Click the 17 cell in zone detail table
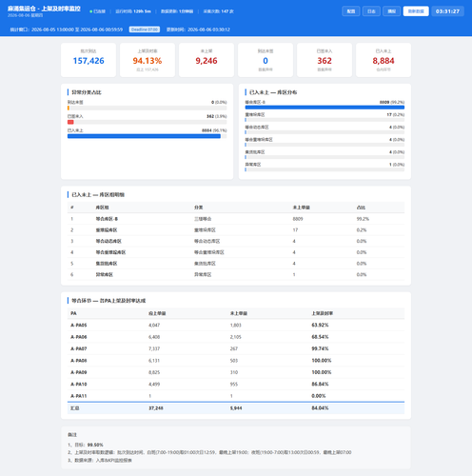The height and width of the screenshot is (476, 472). 295,230
